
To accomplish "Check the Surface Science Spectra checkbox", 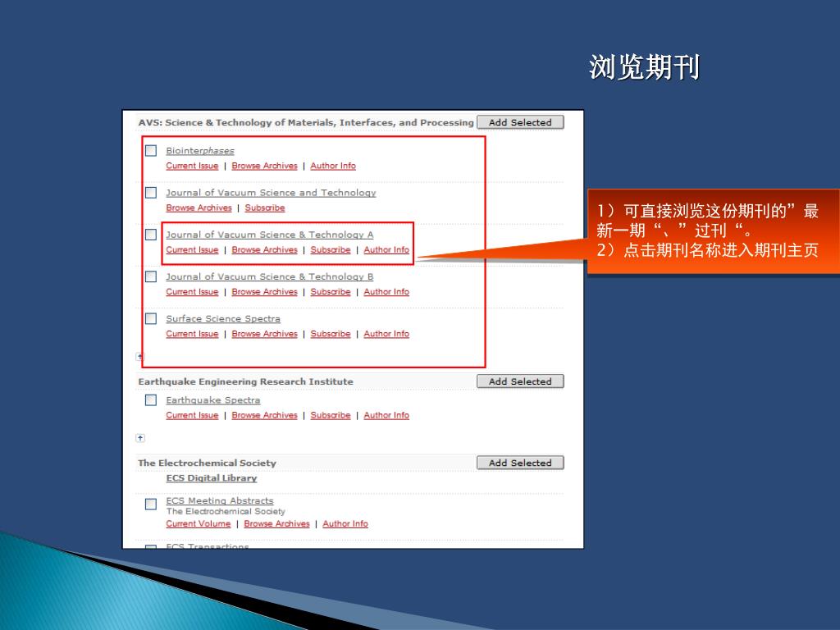I will (x=151, y=319).
